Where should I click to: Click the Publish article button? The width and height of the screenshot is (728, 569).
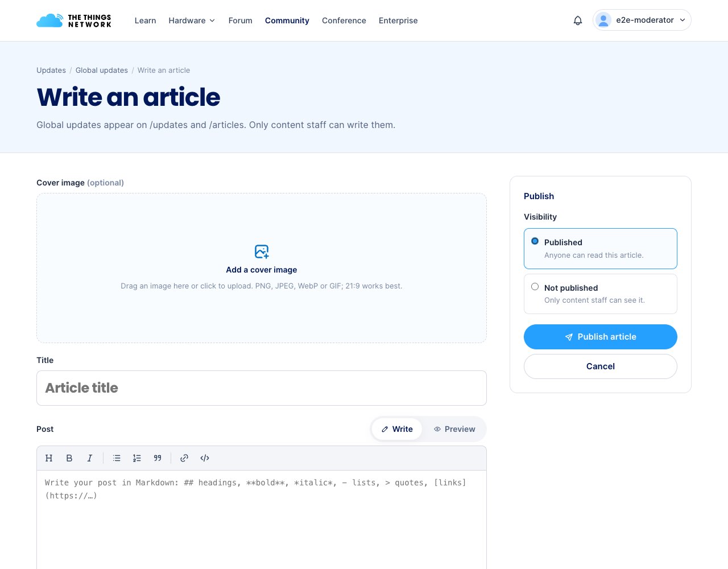click(x=601, y=337)
